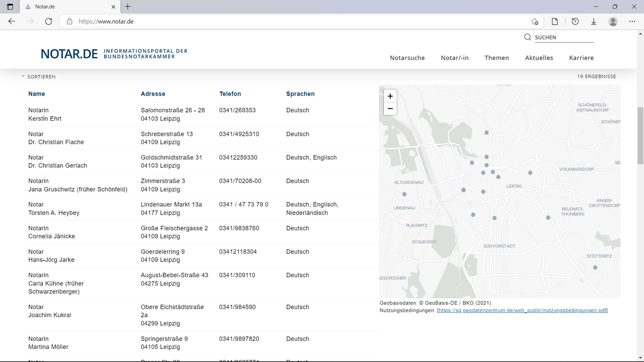644x362 pixels.
Task: Sort by Telefon column header
Action: [230, 94]
